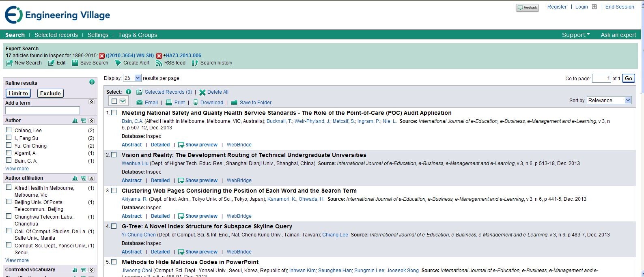Open the Sort by Relevance dropdown
This screenshot has width=644, height=277.
[610, 100]
